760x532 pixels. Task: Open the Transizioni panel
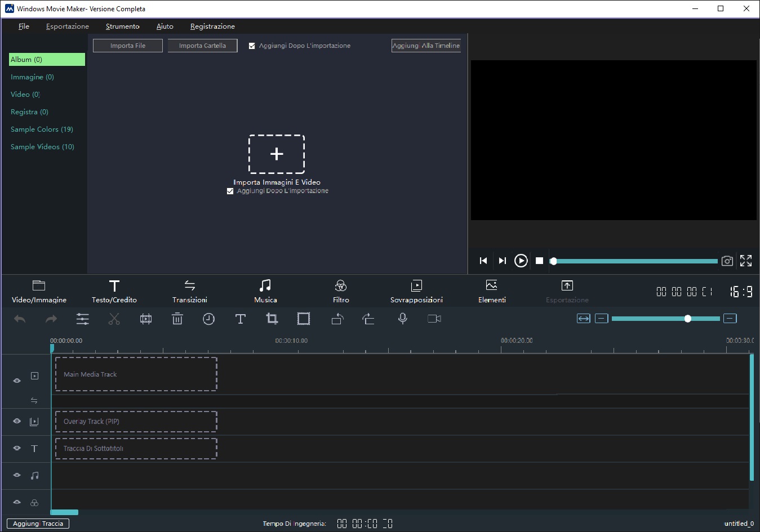190,292
